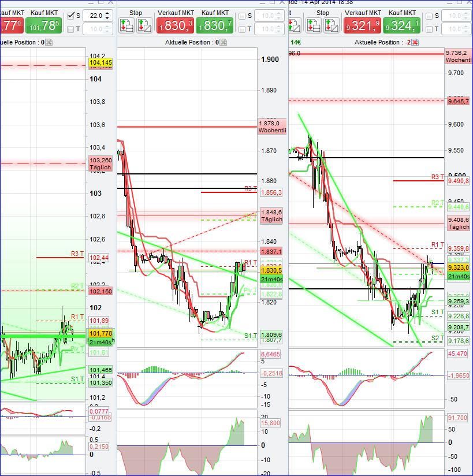Viewport: 473px width, 476px height.
Task: Close the -2 position via red X icon
Action: click(x=415, y=42)
